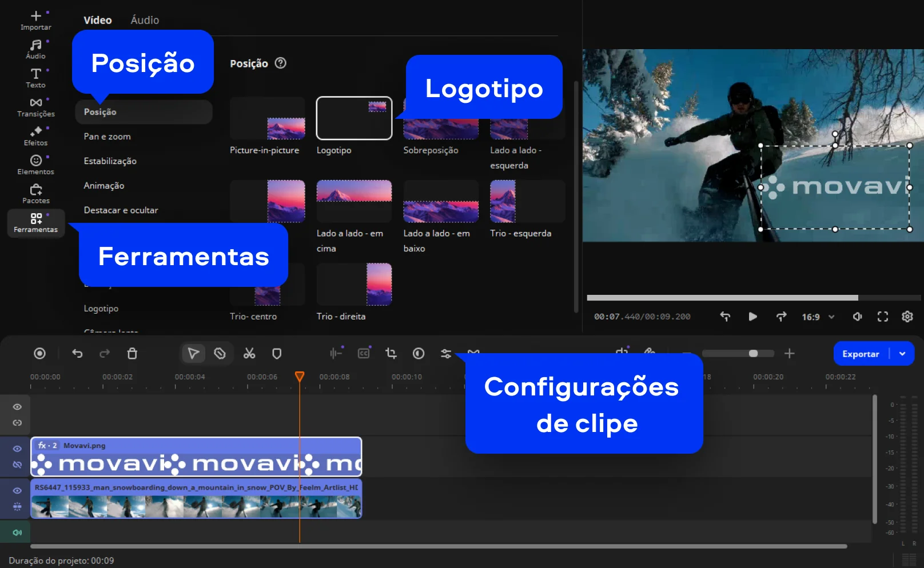This screenshot has height=568, width=924.
Task: Toggle visibility of the top empty track
Action: [17, 407]
